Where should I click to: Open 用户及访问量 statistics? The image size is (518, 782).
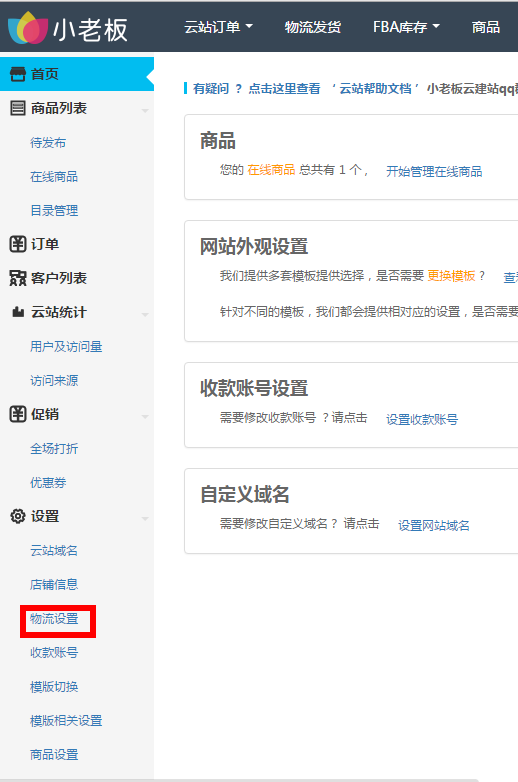click(x=66, y=347)
